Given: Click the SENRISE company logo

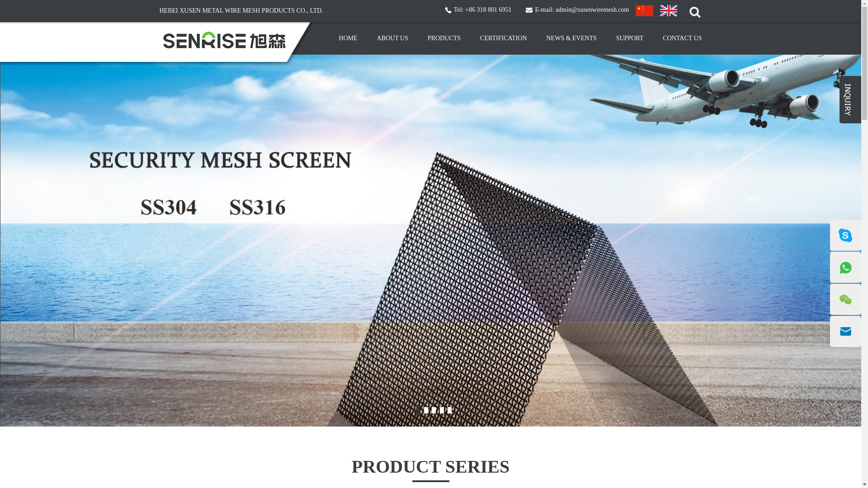Looking at the screenshot, I should (x=224, y=40).
